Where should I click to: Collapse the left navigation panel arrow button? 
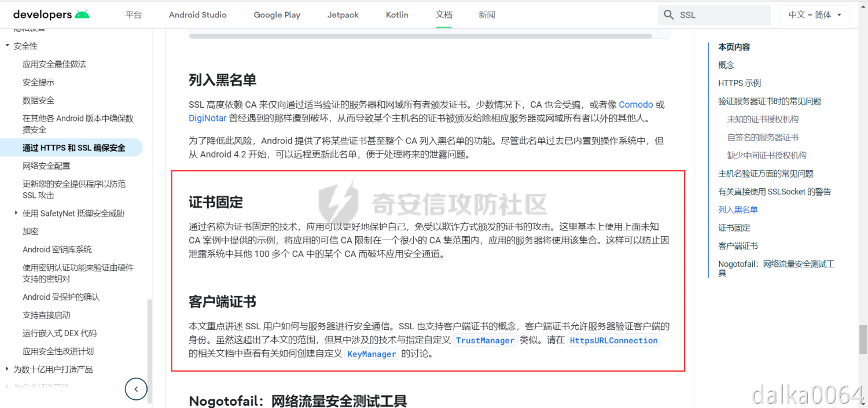click(136, 389)
